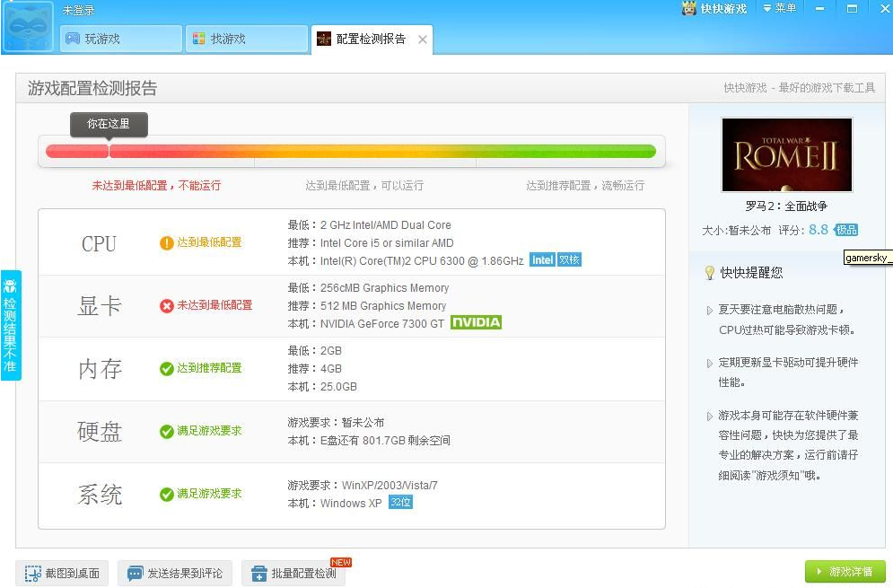Expand the 检测结果不准 side panel
Screen dimensions: 893x588
11,325
